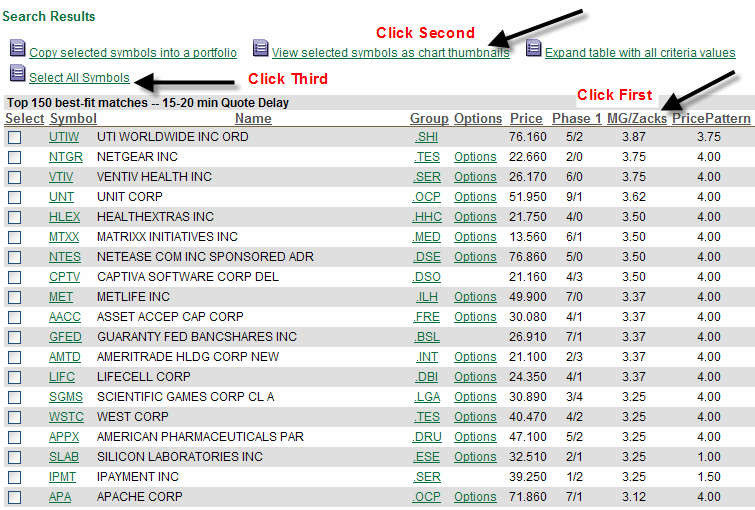755x510 pixels.
Task: Open the .HHC group link
Action: click(x=427, y=217)
